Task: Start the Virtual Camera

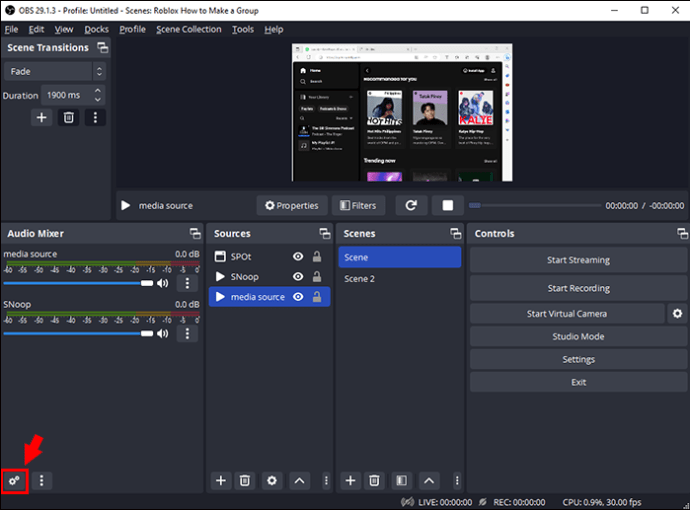Action: (567, 314)
